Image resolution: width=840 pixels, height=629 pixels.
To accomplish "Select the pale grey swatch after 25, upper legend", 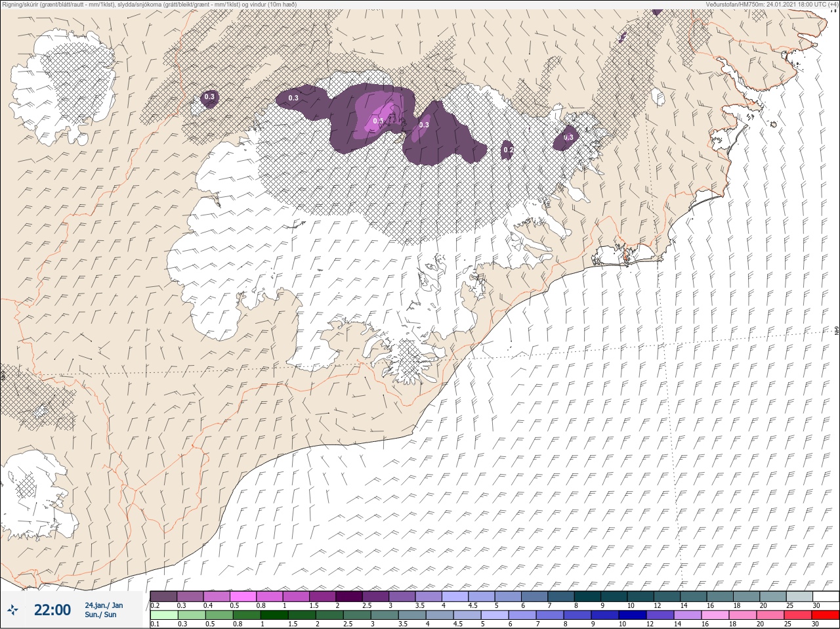I will (x=799, y=596).
